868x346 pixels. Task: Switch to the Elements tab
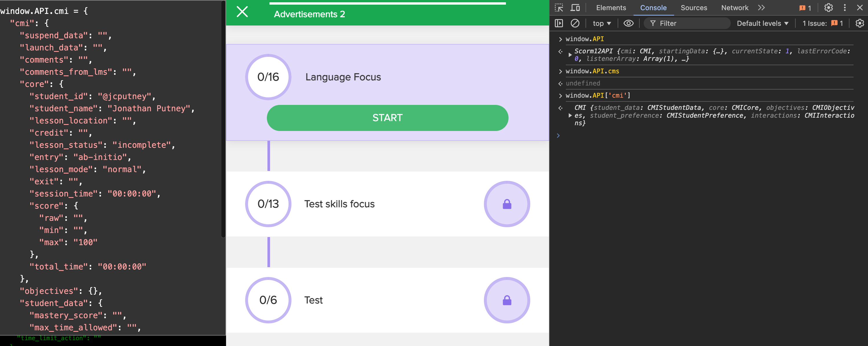611,8
